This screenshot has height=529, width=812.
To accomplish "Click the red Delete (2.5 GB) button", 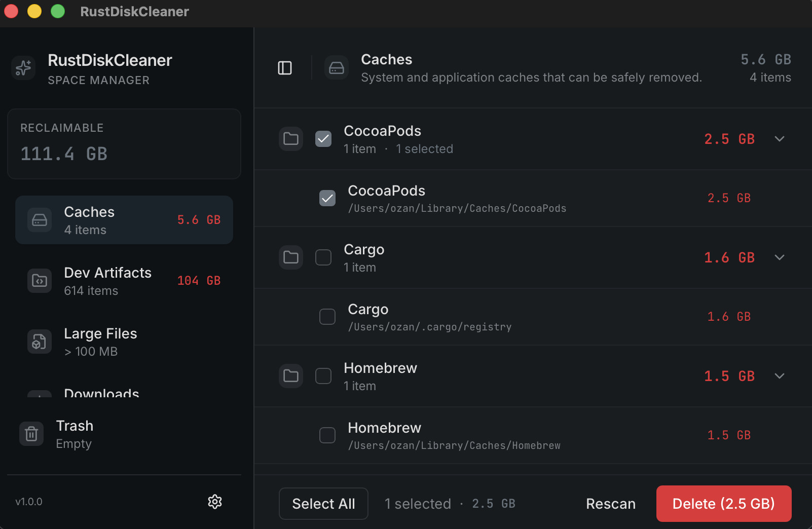I will 723,504.
